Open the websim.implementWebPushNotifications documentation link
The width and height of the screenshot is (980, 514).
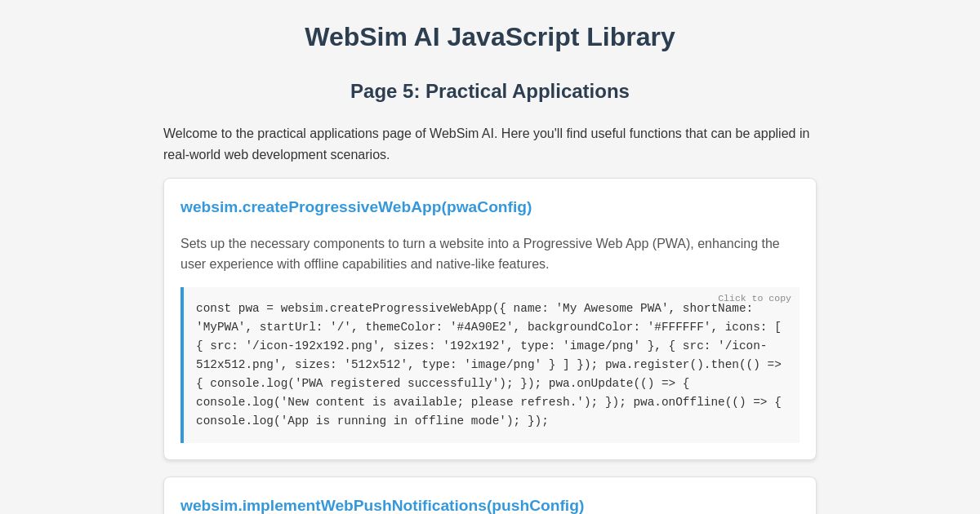pyautogui.click(x=382, y=506)
